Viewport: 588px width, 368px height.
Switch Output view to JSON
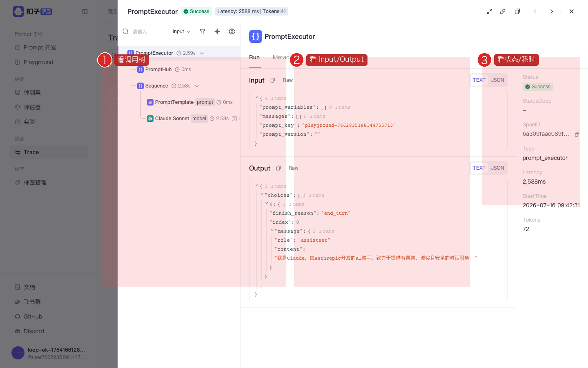(497, 168)
